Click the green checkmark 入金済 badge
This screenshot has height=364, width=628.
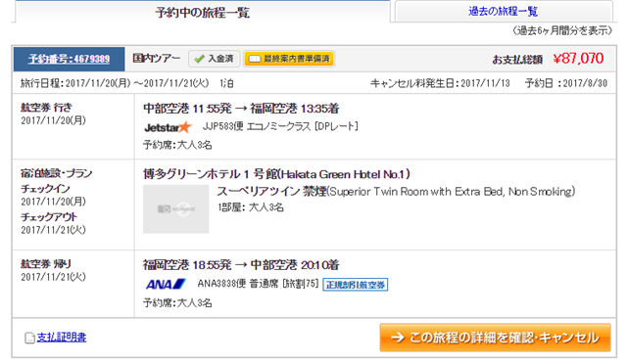tap(214, 59)
